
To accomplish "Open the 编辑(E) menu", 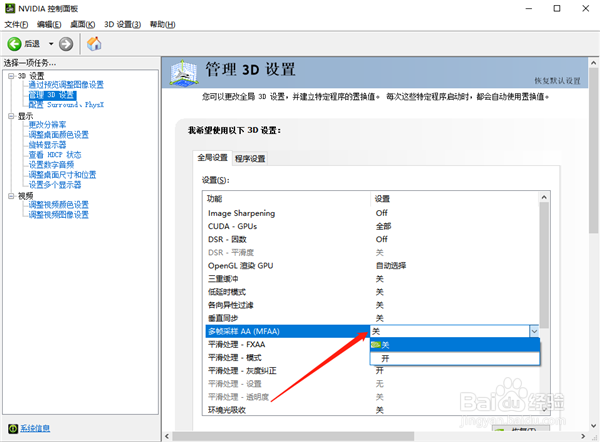I will point(49,24).
